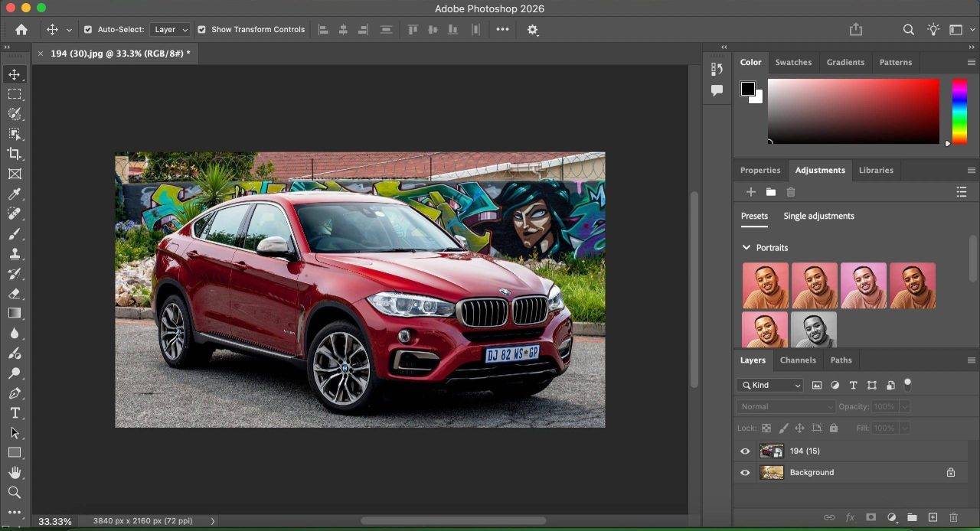The image size is (980, 531).
Task: Link layers with the chain icon
Action: click(x=829, y=518)
